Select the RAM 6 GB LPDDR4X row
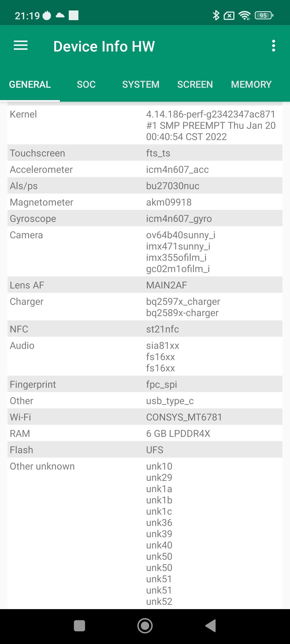The height and width of the screenshot is (644, 290). [145, 433]
